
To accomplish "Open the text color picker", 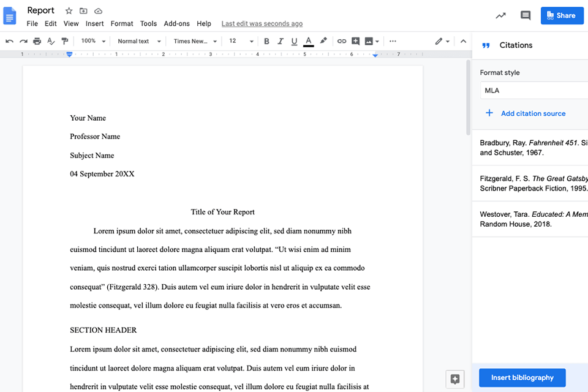I will click(x=308, y=41).
